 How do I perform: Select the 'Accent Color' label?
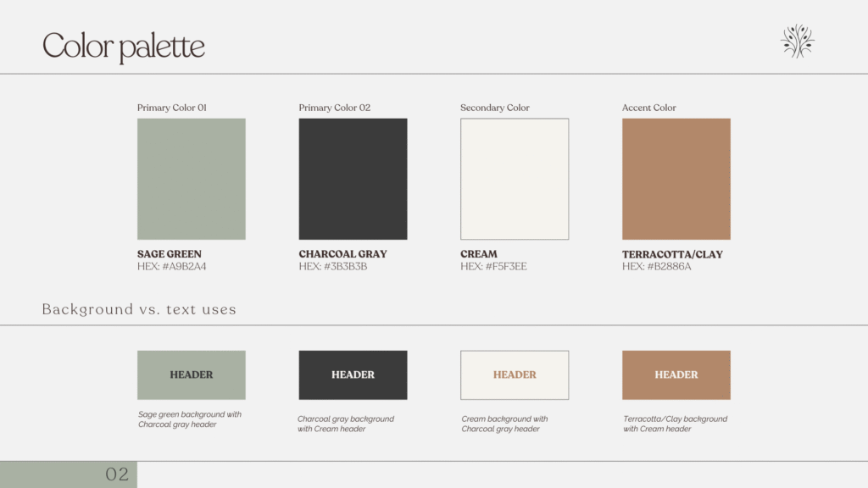(649, 108)
